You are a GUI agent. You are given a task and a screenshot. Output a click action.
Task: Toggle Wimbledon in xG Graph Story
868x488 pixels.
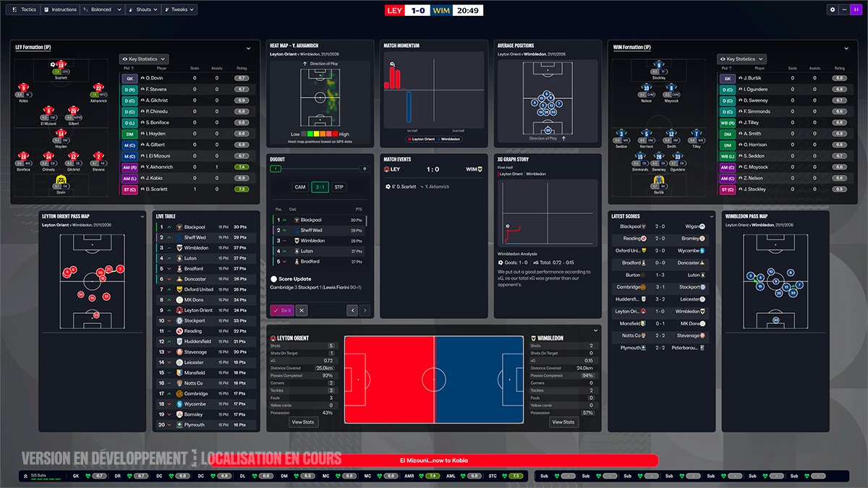click(x=536, y=174)
